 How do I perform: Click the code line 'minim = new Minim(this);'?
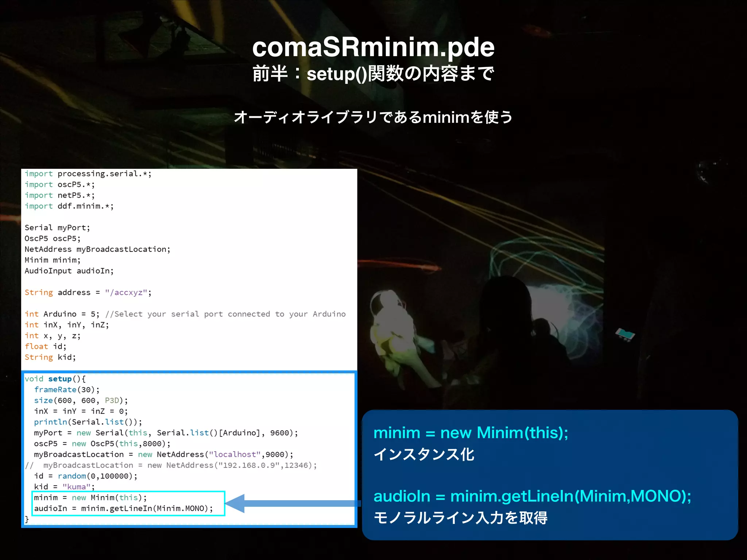[x=90, y=498]
